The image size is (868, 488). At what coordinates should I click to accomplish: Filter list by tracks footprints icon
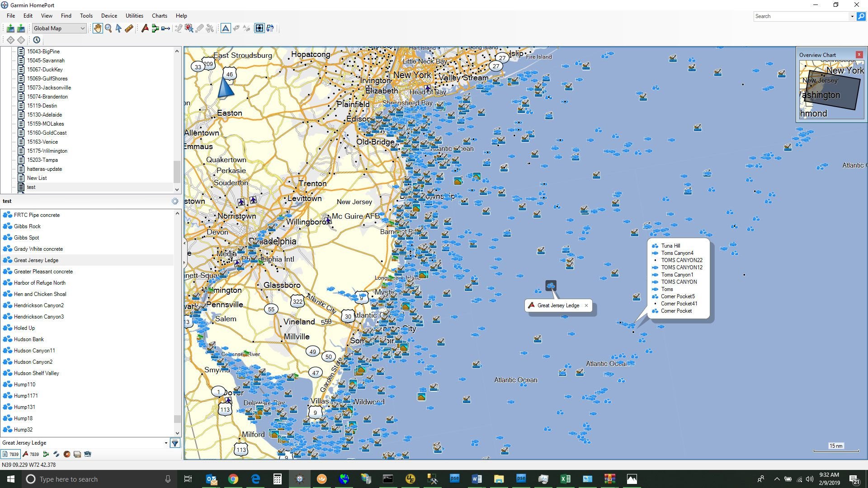pyautogui.click(x=56, y=455)
